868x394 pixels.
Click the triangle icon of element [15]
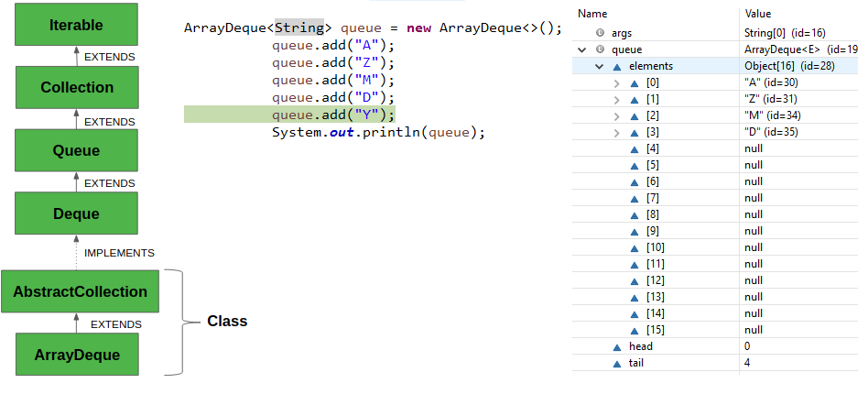point(635,330)
